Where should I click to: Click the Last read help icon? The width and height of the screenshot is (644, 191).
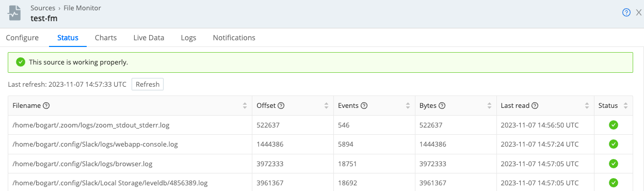click(x=535, y=106)
